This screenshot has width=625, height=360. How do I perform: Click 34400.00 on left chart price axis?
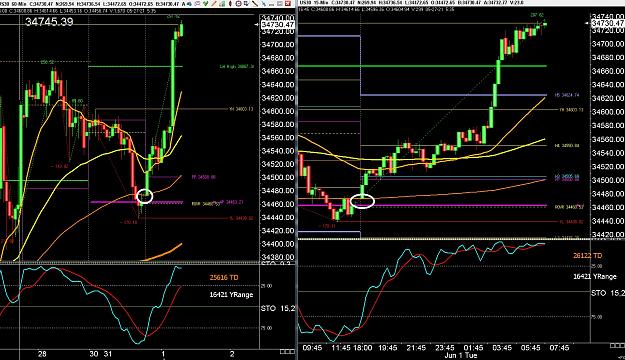[x=277, y=244]
